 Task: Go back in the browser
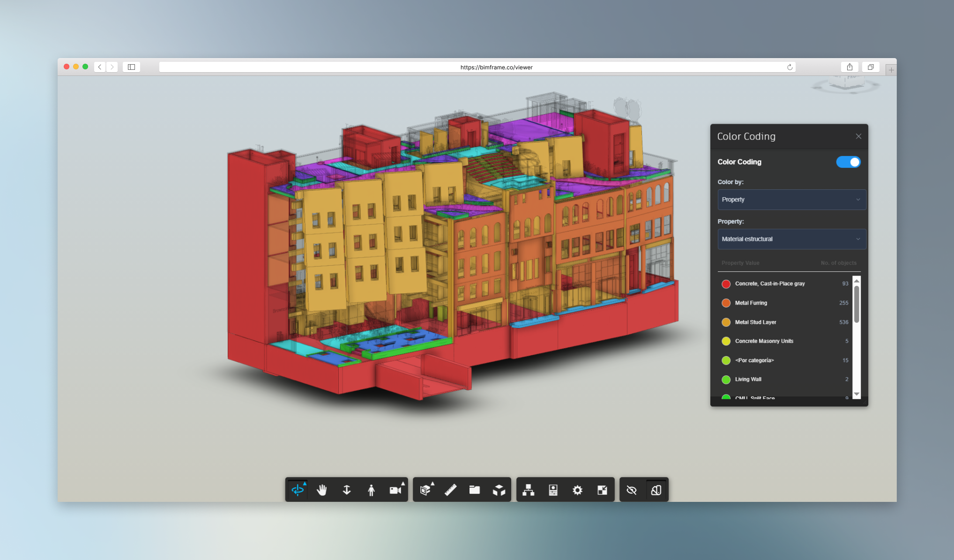click(x=99, y=67)
